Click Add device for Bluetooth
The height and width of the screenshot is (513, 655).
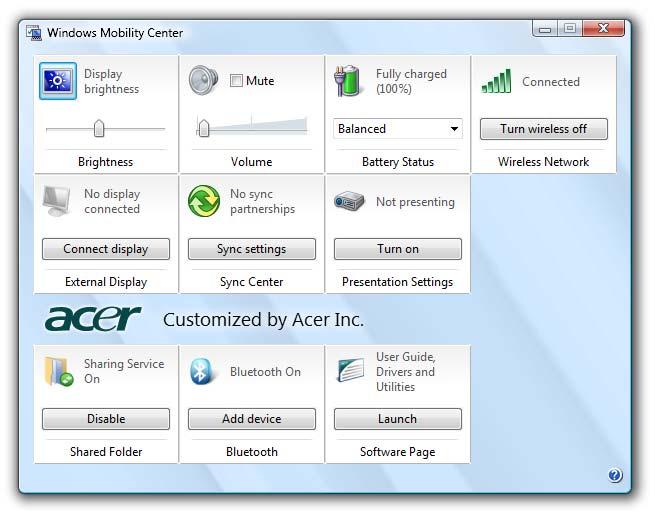point(251,419)
